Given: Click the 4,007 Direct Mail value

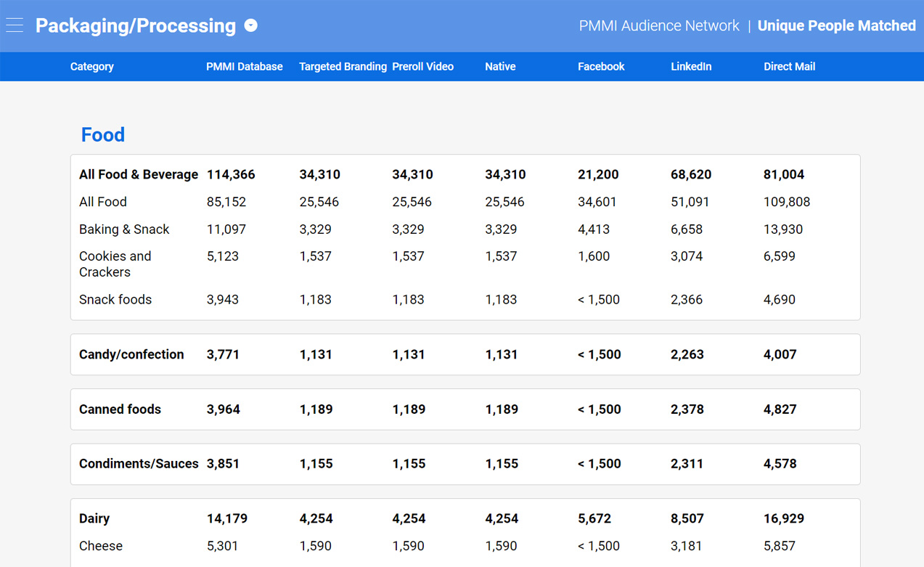Looking at the screenshot, I should [x=780, y=355].
